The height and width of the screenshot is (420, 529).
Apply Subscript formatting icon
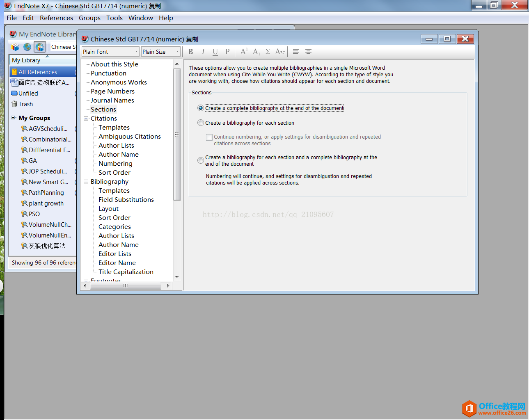[x=256, y=52]
